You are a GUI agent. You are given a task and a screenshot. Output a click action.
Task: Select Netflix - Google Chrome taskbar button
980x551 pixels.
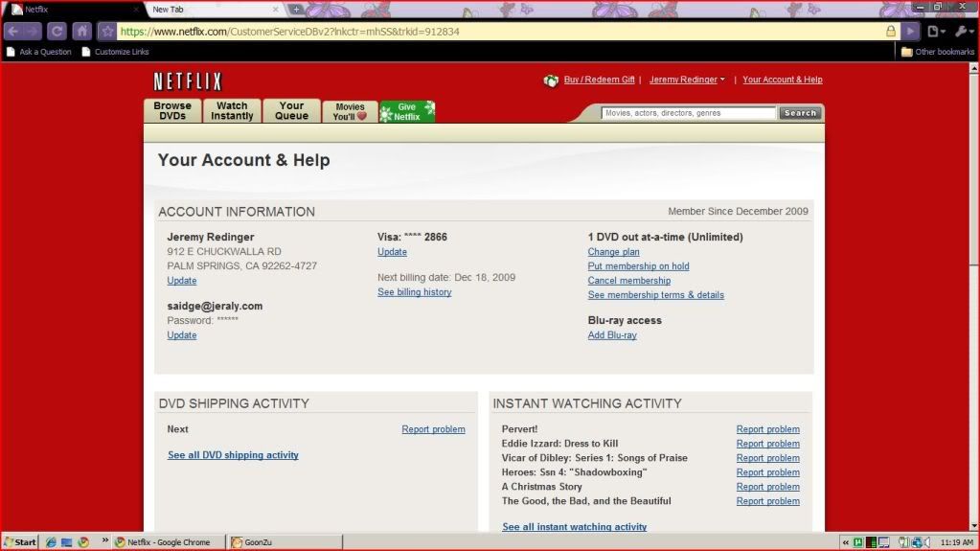coord(168,542)
